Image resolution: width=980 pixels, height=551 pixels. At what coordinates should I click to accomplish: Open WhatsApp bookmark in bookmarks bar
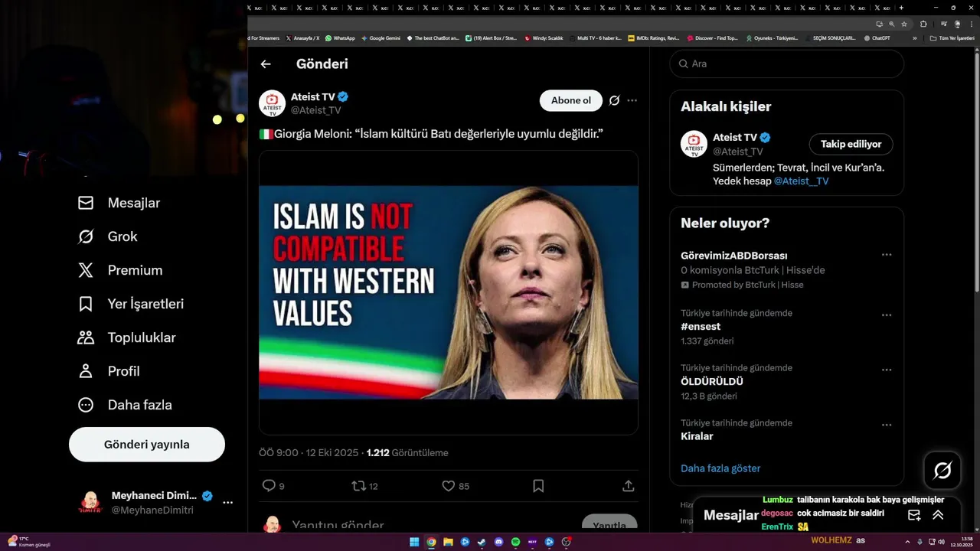(x=340, y=37)
